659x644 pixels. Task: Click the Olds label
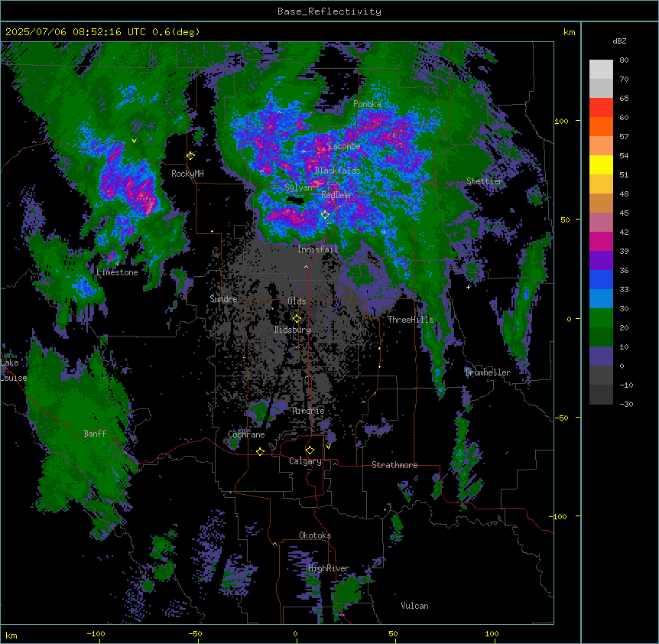click(297, 301)
